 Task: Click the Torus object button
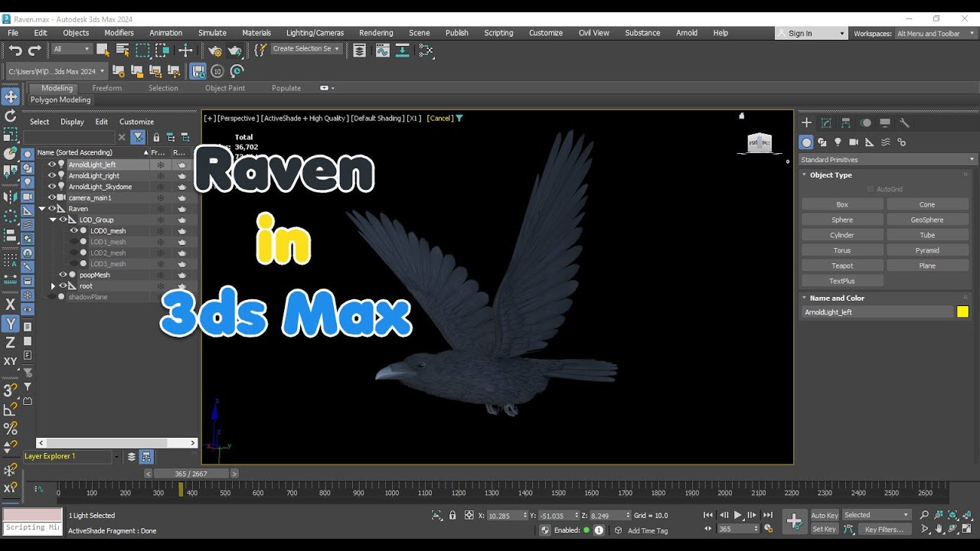click(842, 250)
